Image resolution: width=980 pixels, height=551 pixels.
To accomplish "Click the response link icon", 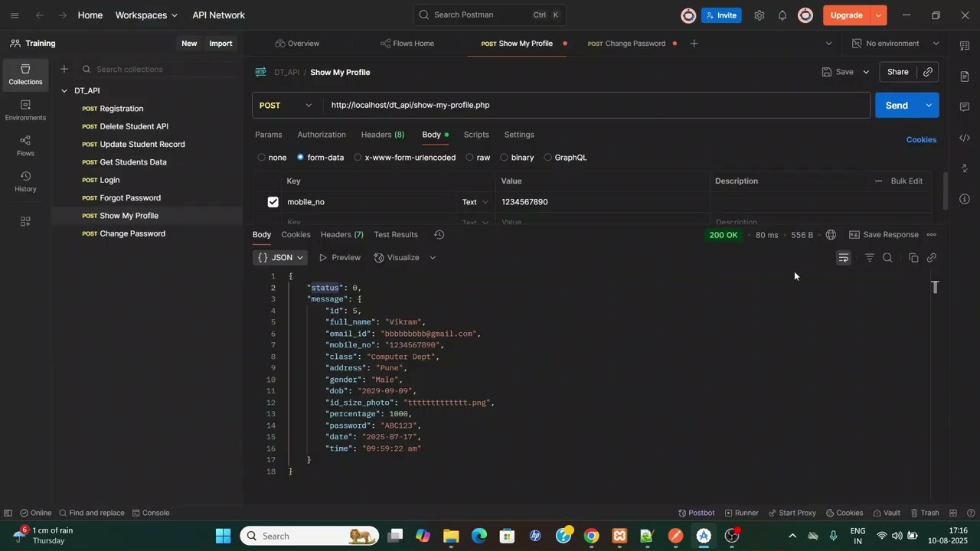I will [x=932, y=258].
